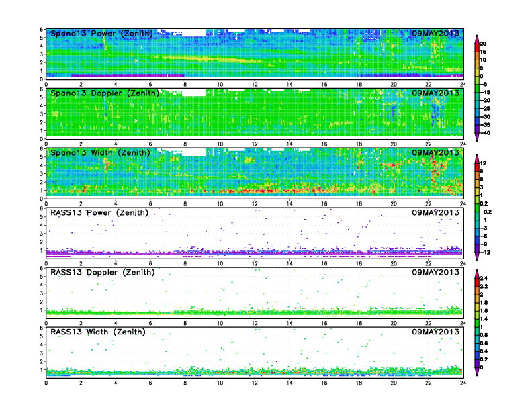Viewport: 532px width, 411px height.
Task: Click the "Spano13 Width (Zenith)" panel title
Action: (101, 153)
